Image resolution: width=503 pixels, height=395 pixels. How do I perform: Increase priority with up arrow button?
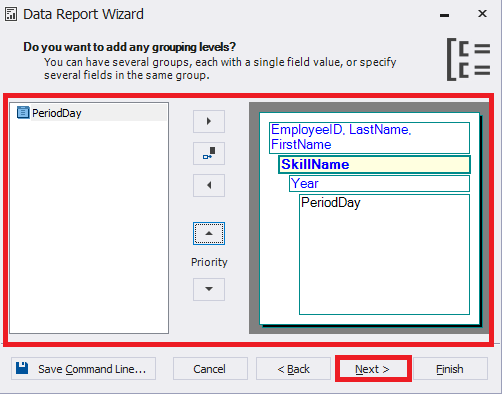coord(209,233)
